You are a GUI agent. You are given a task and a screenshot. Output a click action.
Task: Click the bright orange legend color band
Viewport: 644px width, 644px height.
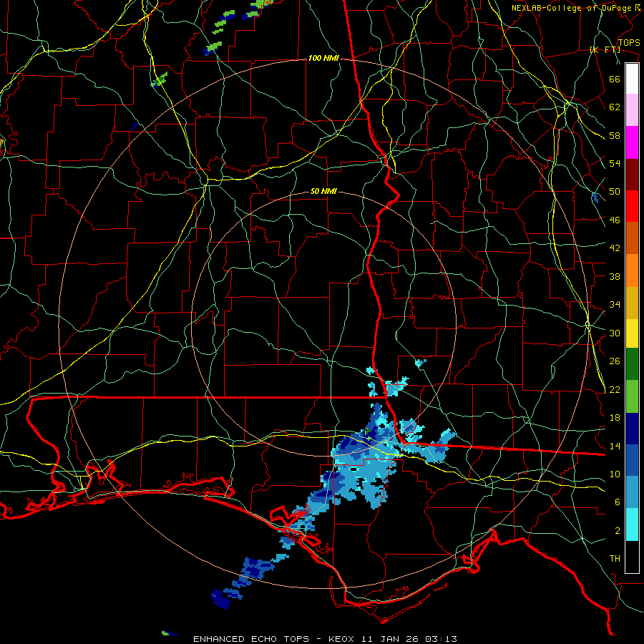pyautogui.click(x=632, y=270)
